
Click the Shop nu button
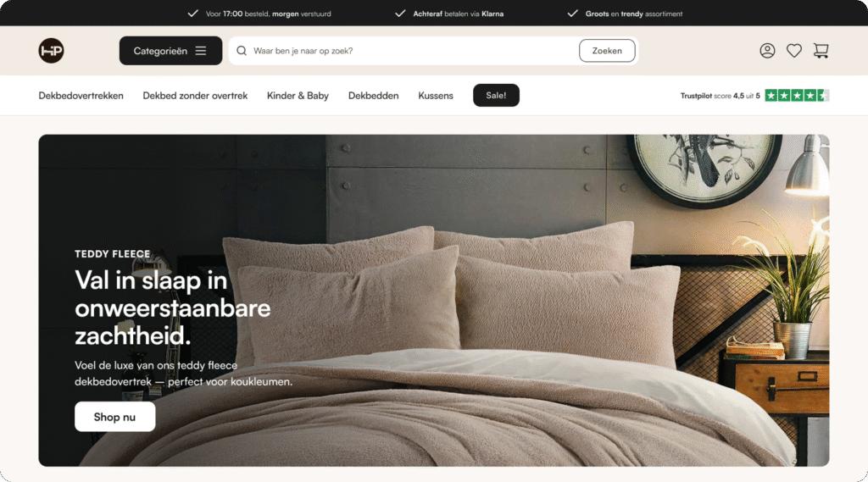[x=114, y=417]
